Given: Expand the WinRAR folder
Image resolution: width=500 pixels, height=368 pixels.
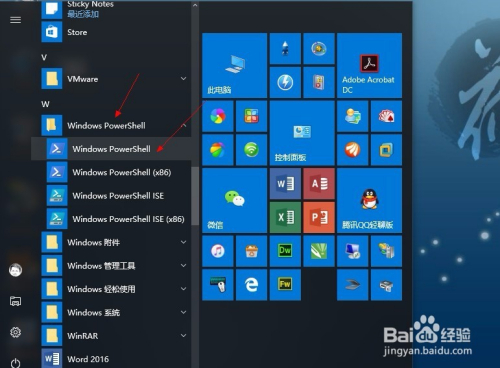Looking at the screenshot, I should 183,335.
